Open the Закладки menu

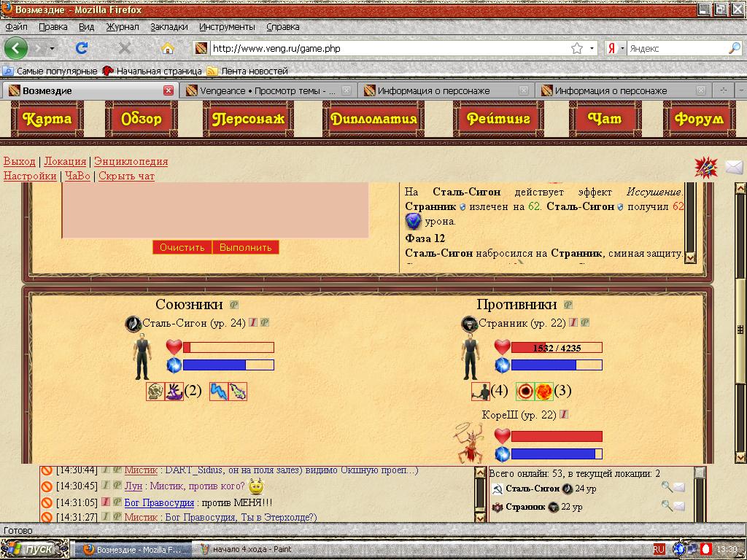(169, 27)
